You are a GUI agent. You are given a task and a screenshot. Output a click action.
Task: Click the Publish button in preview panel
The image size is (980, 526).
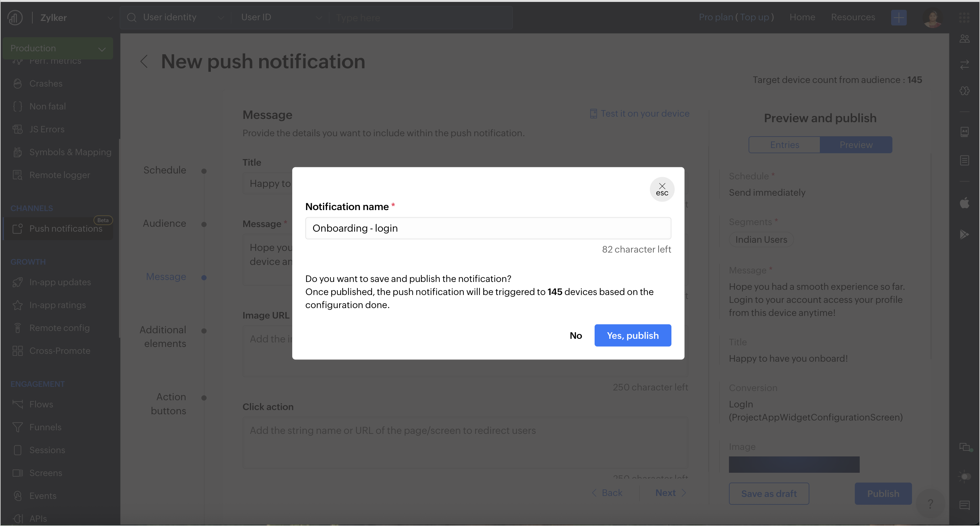(883, 493)
